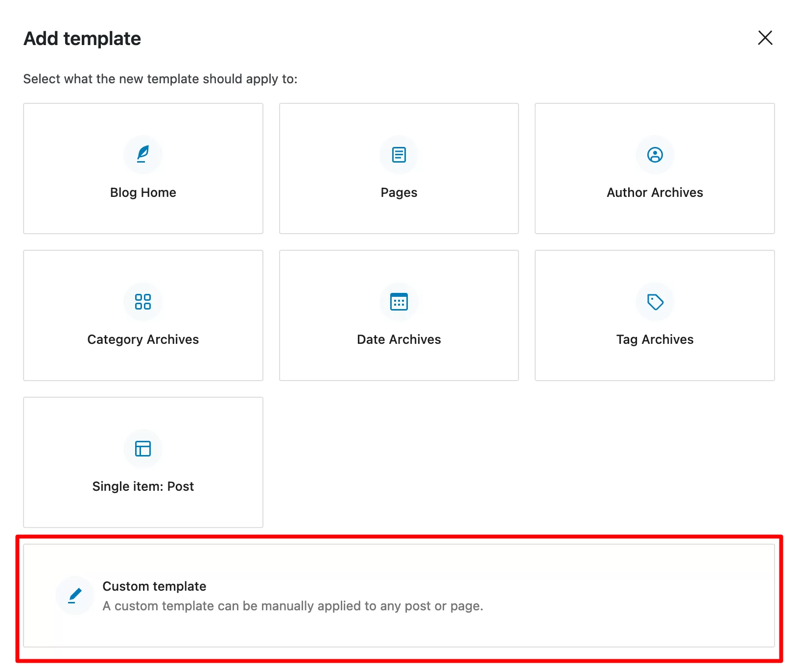Choose the Date Archives label
Screen dimensions: 802x672
coord(399,339)
